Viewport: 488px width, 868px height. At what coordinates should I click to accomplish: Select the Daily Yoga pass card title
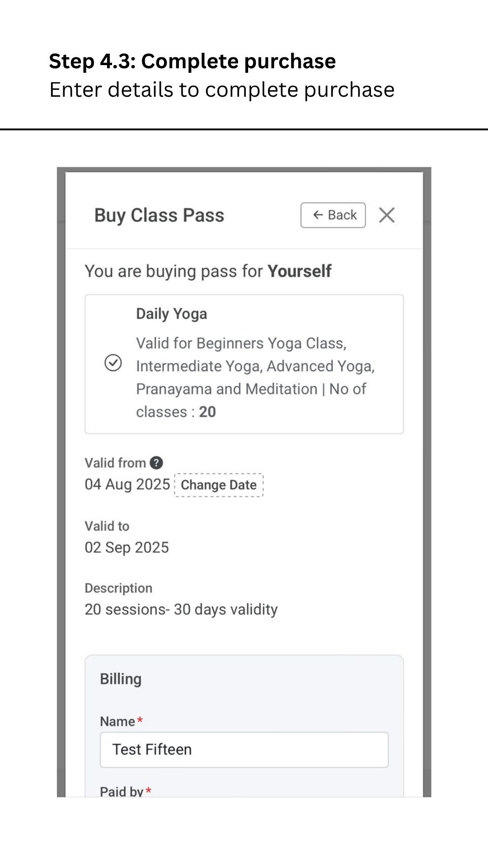(172, 314)
